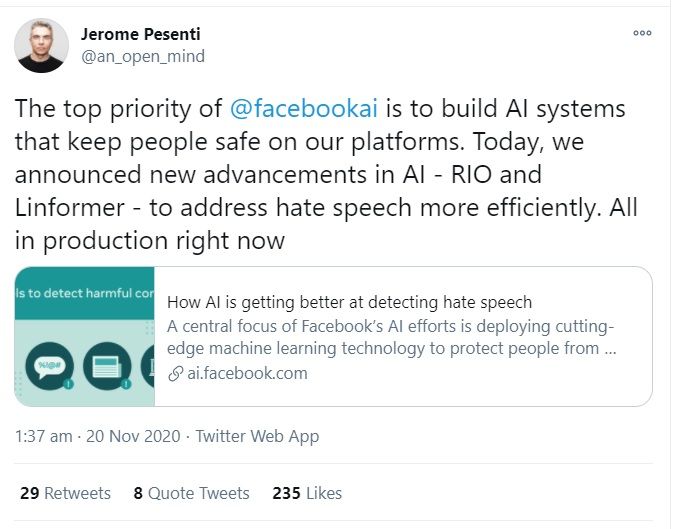Image resolution: width=675 pixels, height=529 pixels.
Task: Visit the ai.facebook.com domain link
Action: click(x=247, y=374)
